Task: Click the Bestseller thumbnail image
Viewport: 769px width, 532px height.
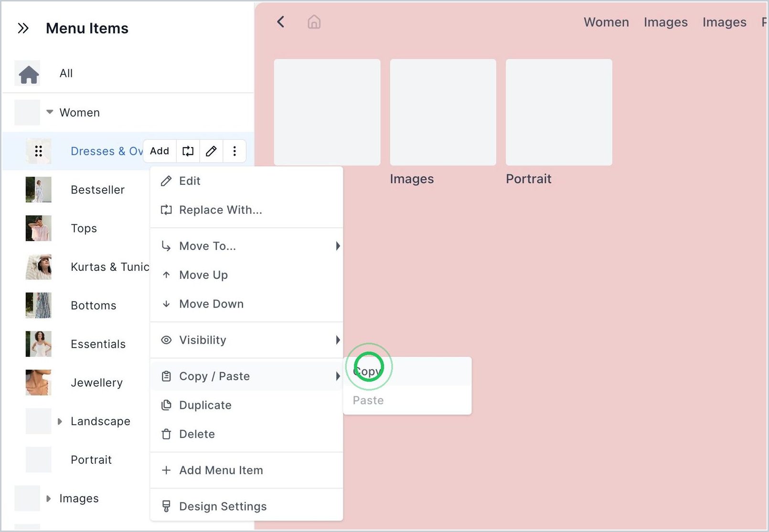Action: [38, 190]
